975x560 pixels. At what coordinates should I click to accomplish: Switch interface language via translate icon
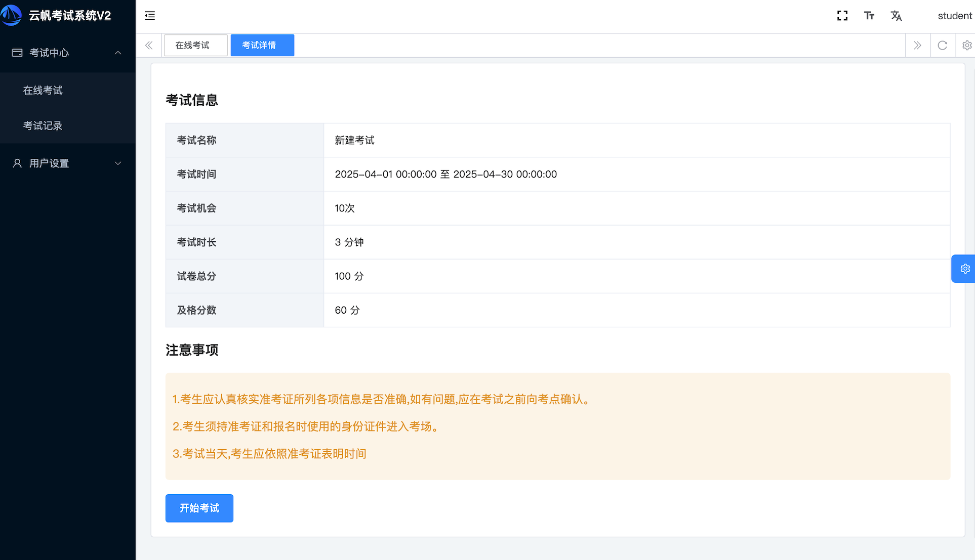tap(896, 16)
